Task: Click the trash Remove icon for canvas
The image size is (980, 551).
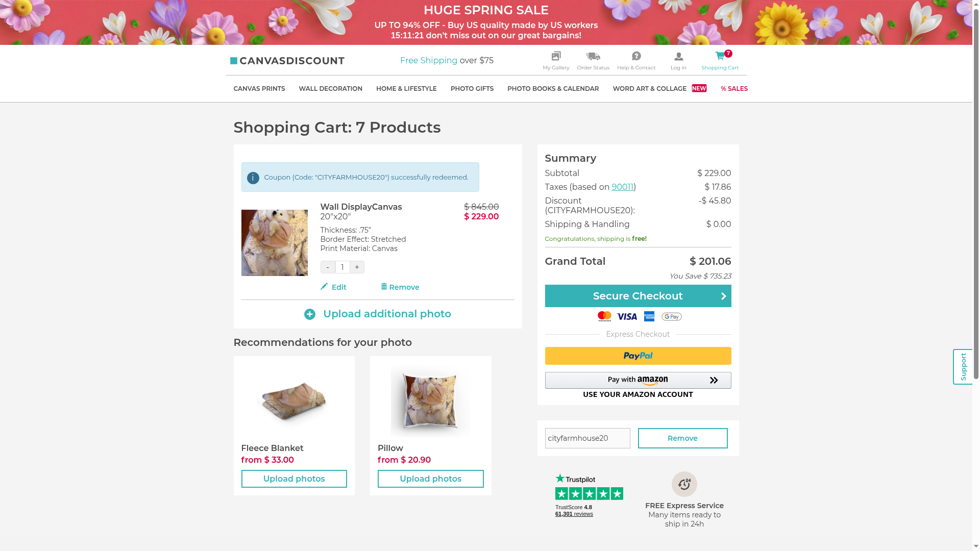Action: 384,287
